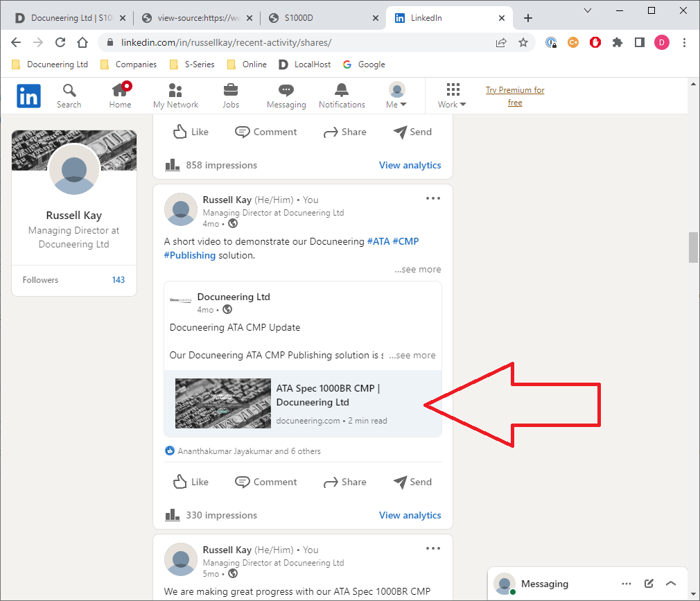Like the 858 impressions post

click(191, 132)
